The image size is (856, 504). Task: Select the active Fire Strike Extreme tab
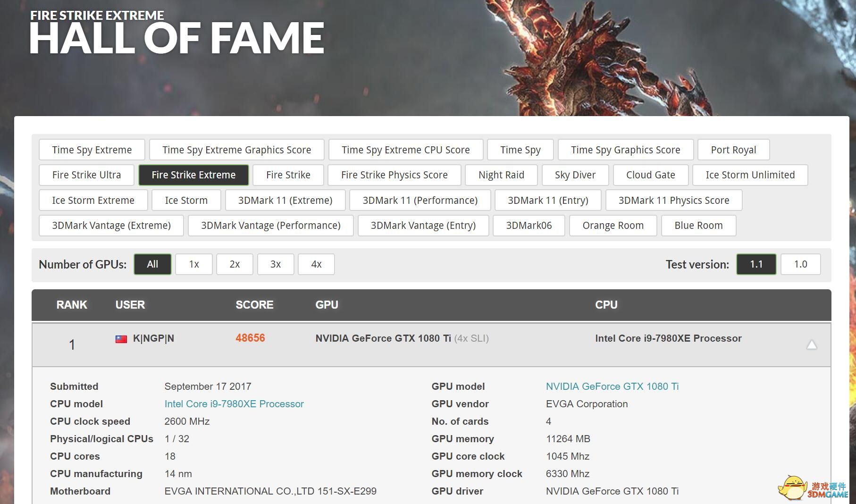tap(193, 175)
